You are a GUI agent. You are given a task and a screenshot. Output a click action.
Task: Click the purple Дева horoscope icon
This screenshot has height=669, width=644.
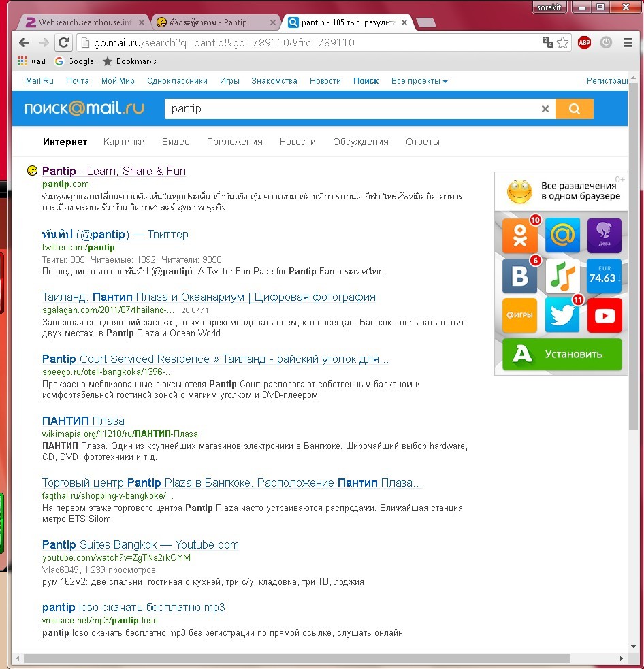pos(605,235)
